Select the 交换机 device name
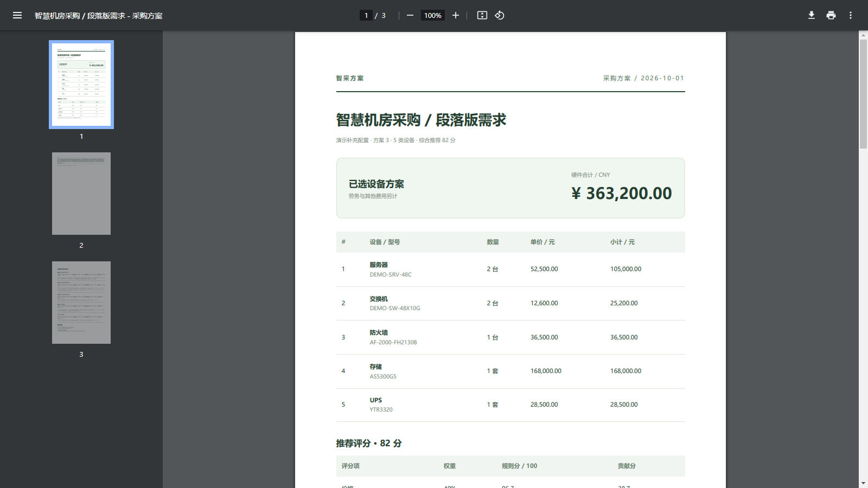Screen dimensions: 868x488 (x=379, y=299)
